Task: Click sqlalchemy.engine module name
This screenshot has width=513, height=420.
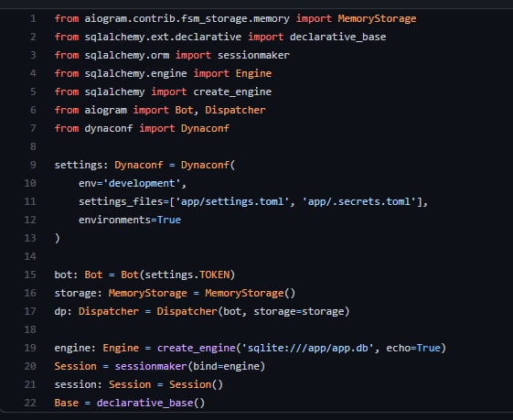Action: point(135,73)
